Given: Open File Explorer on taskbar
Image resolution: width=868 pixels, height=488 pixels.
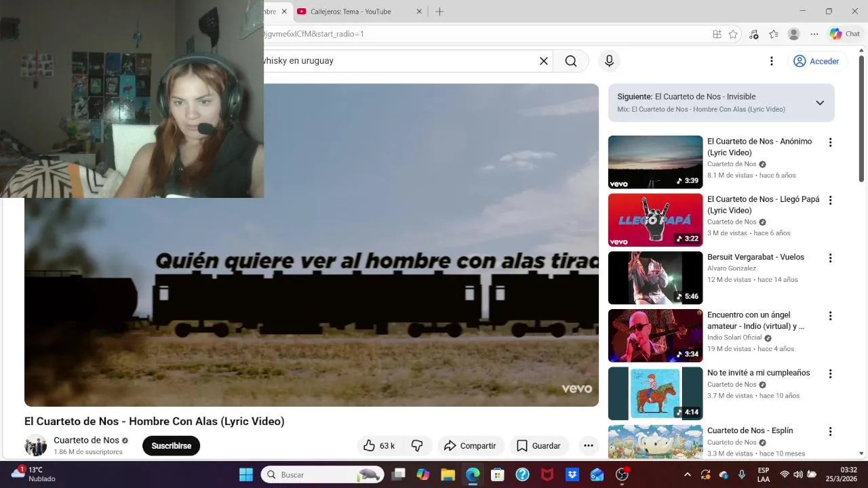Looking at the screenshot, I should pyautogui.click(x=448, y=474).
